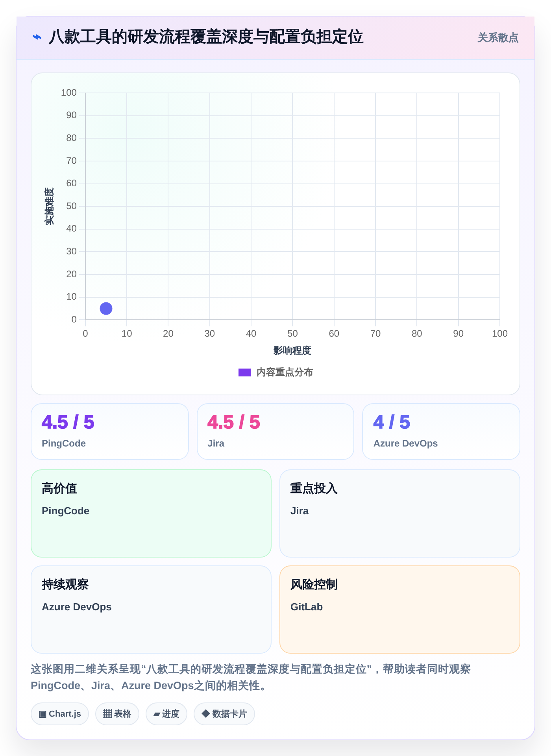551x756 pixels.
Task: Select the 持续观察 quadrant card
Action: 151,610
